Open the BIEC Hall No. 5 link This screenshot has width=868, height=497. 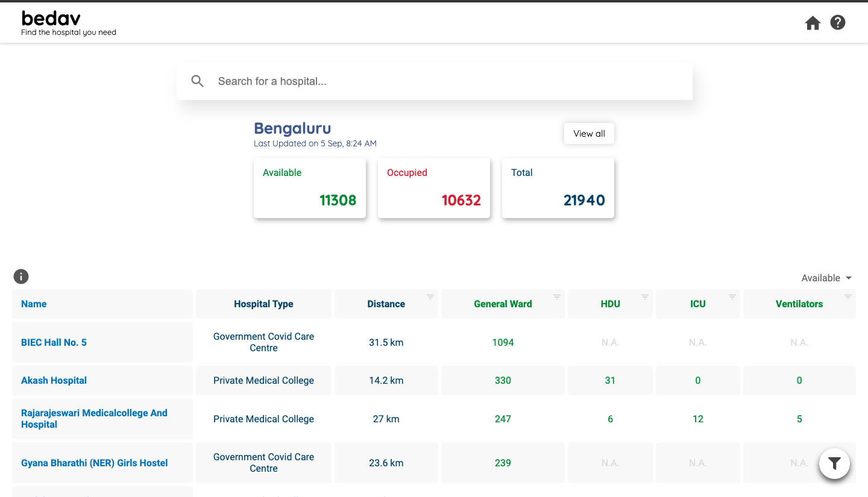(x=54, y=342)
